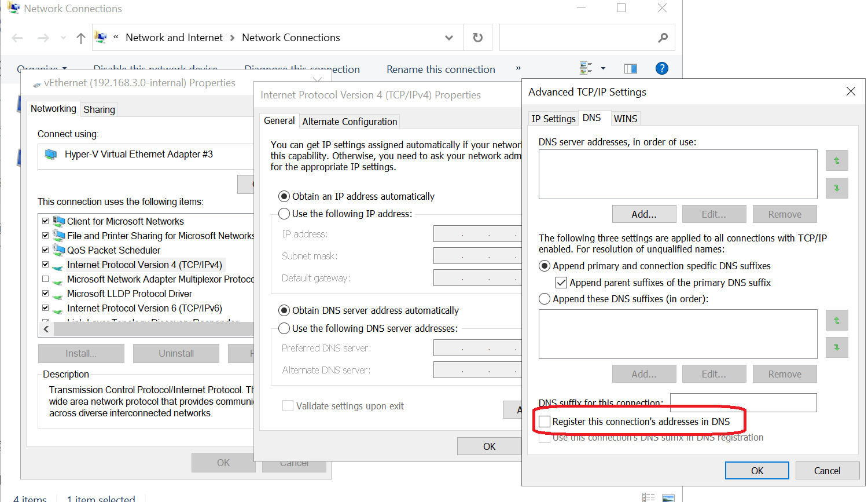Click the Refresh button next to the address bar

[477, 38]
